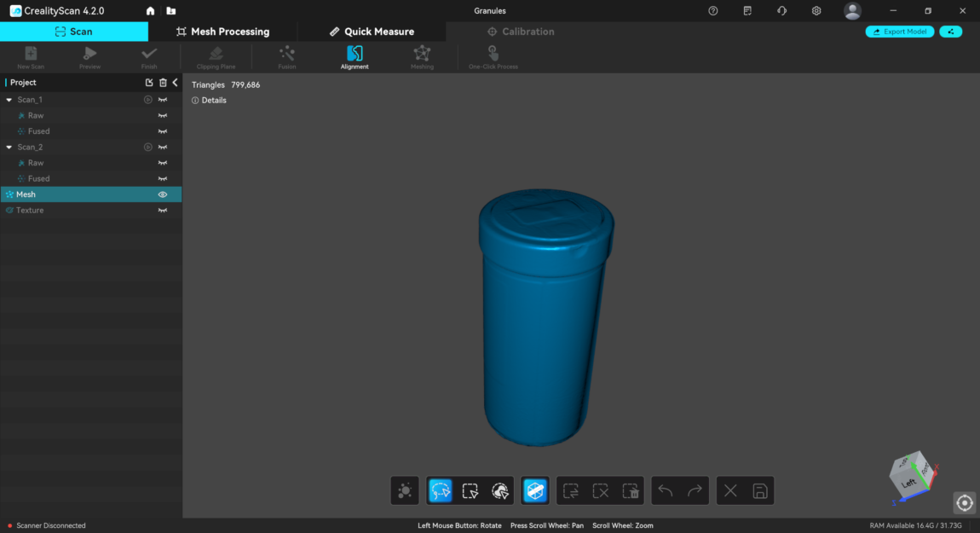
Task: Collapse the Scan_1 tree node
Action: click(9, 100)
